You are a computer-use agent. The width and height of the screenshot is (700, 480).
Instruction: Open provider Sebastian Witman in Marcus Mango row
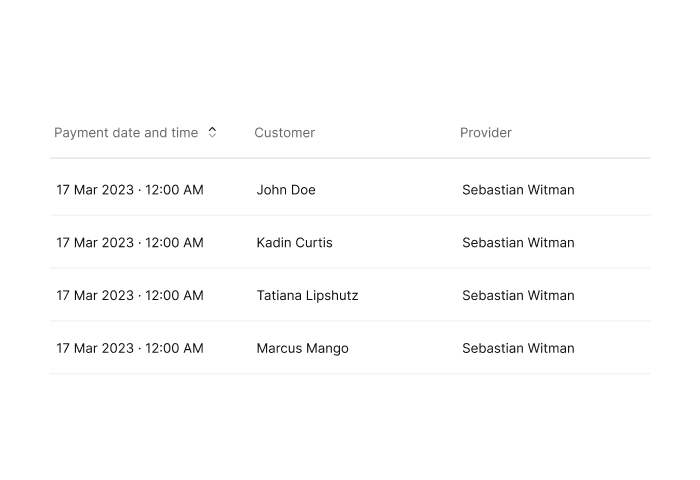518,348
